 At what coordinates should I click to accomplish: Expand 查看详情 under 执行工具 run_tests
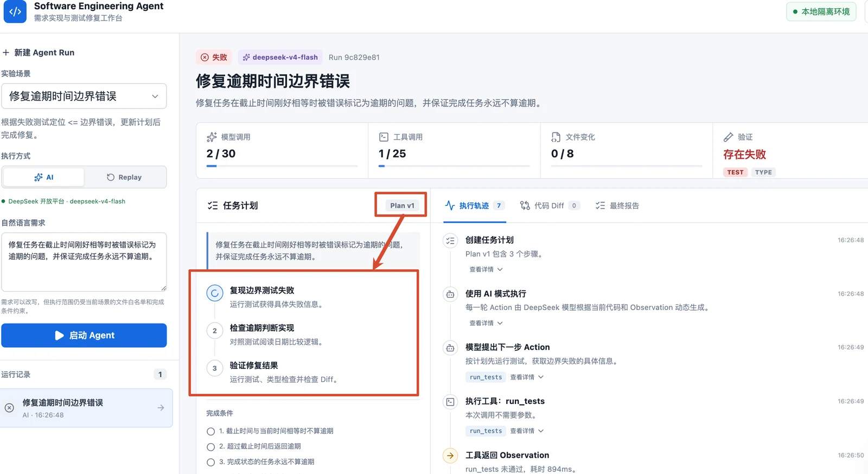(x=527, y=431)
